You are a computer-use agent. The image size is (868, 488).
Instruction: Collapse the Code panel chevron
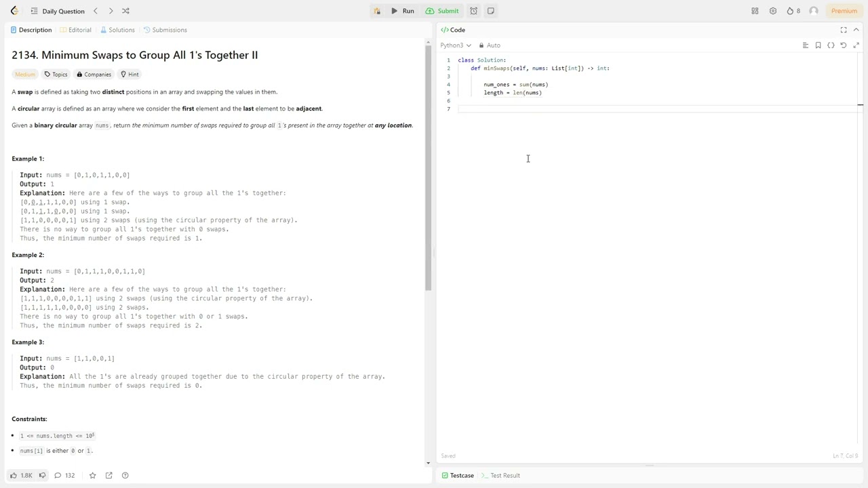tap(856, 30)
